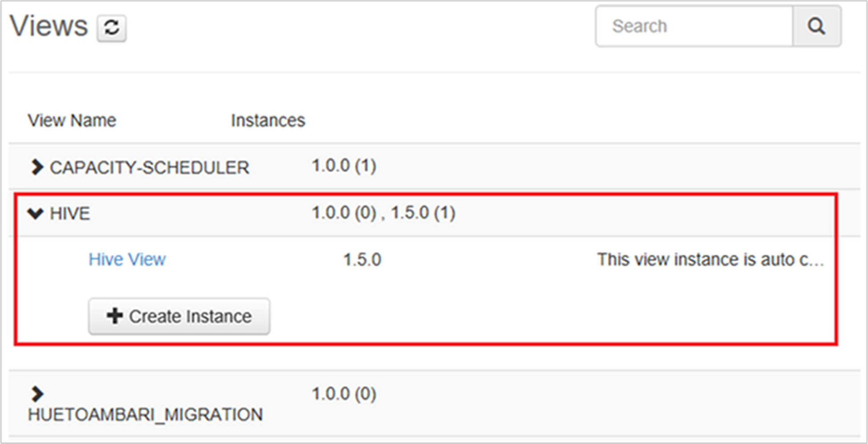The width and height of the screenshot is (868, 444).
Task: Collapse the HIVE view chevron
Action: (x=36, y=214)
